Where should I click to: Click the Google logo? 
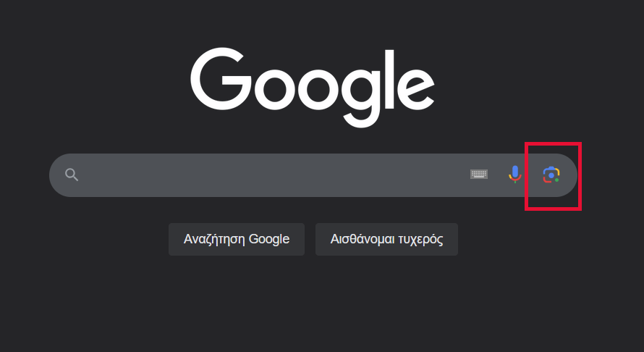pyautogui.click(x=313, y=87)
